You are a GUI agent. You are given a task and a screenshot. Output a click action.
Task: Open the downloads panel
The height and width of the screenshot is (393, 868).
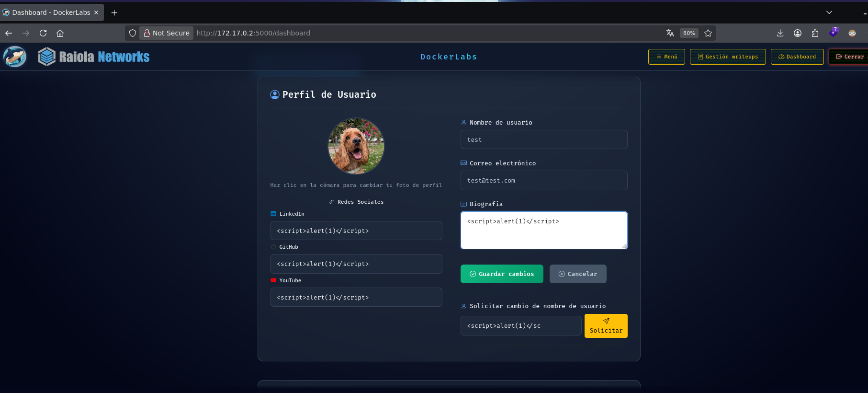[780, 33]
